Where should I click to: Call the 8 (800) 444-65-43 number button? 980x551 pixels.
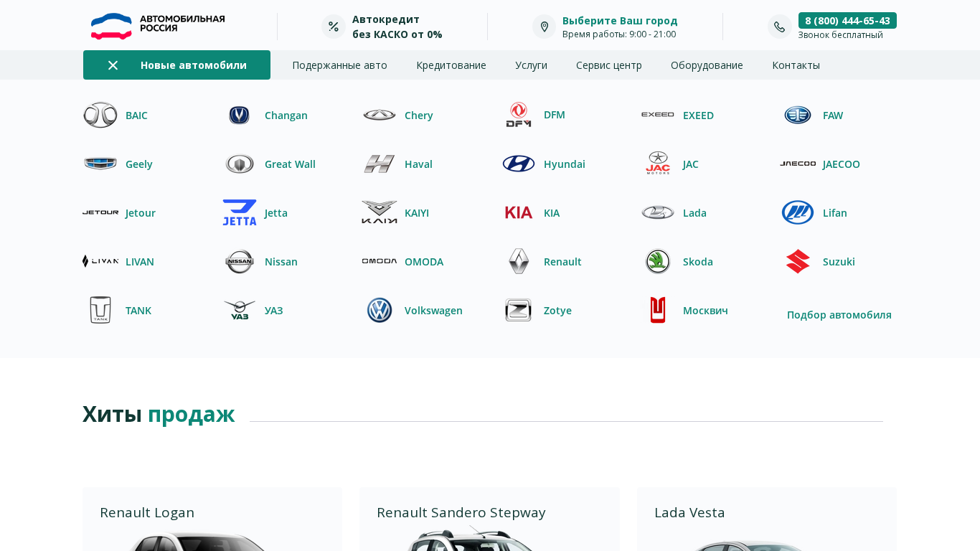click(847, 20)
